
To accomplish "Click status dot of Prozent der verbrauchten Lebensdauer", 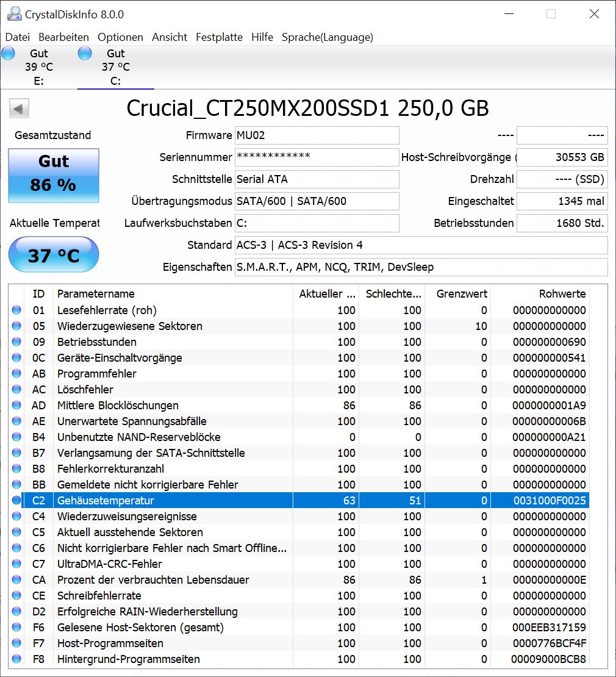I will click(x=16, y=579).
